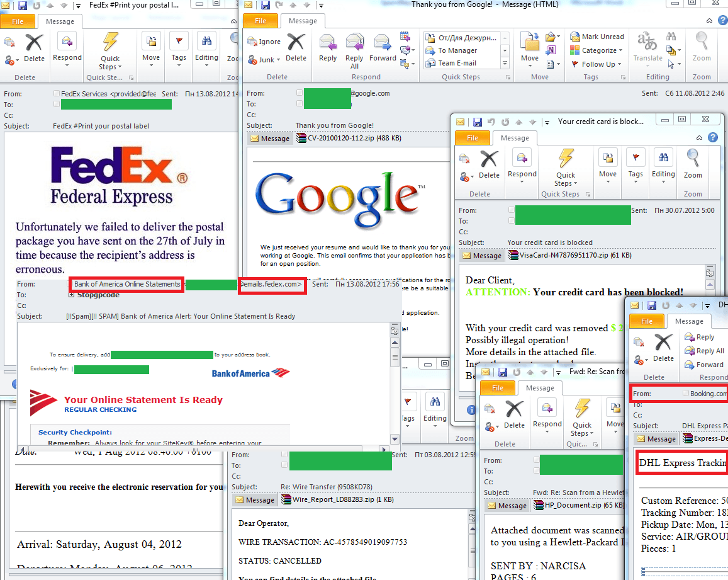Open File tab in DHL message window
728x580 pixels.
(646, 321)
